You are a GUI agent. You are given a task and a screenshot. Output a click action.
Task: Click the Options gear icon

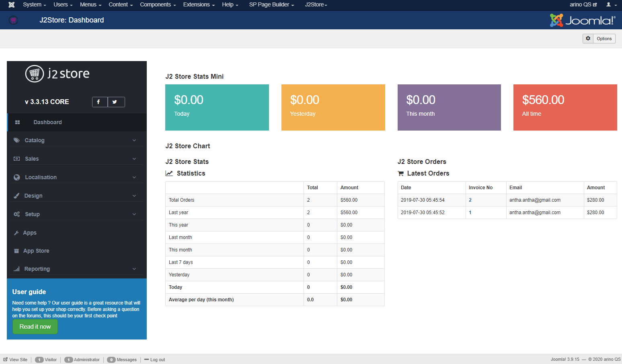(588, 39)
